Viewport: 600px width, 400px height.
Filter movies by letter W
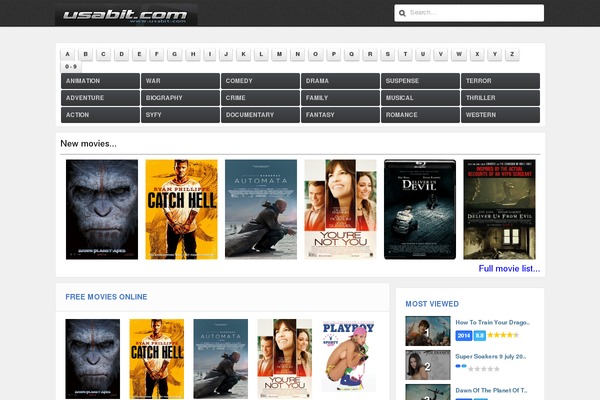coord(459,54)
